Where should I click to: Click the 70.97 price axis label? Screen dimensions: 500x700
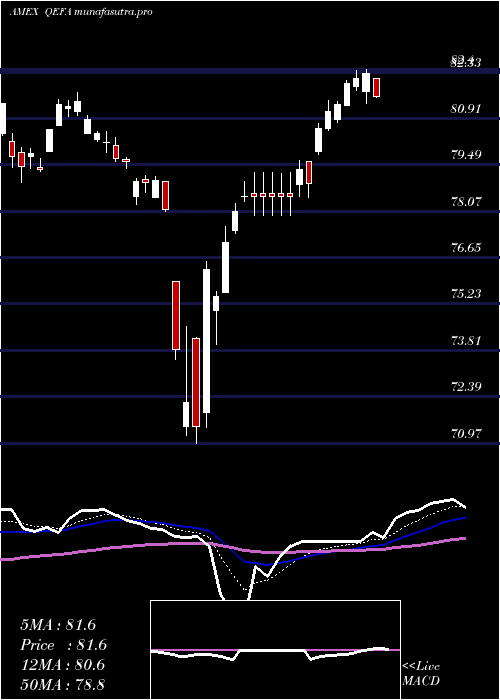pos(466,433)
